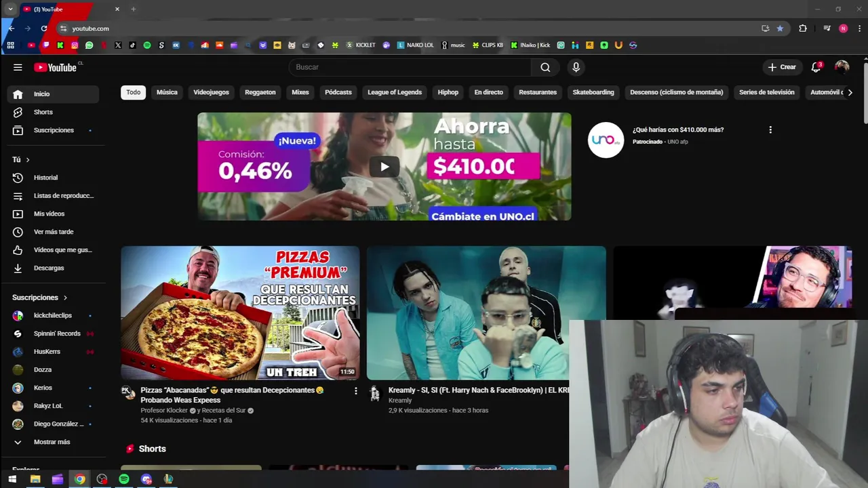Image resolution: width=868 pixels, height=488 pixels.
Task: Go to Inicio in the sidebar
Action: (x=53, y=94)
